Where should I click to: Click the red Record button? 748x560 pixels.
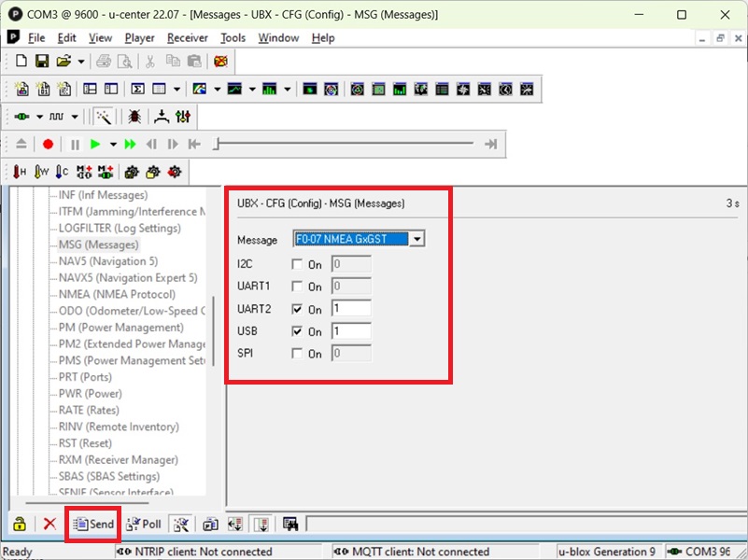(48, 145)
